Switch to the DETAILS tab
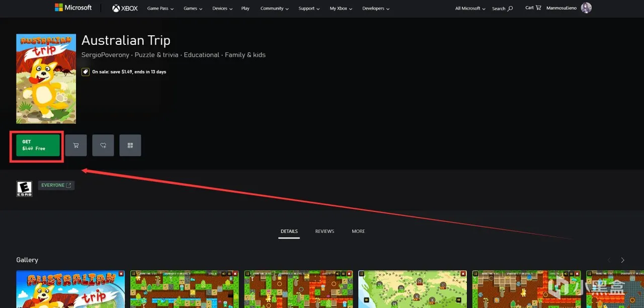The image size is (644, 308). (289, 232)
